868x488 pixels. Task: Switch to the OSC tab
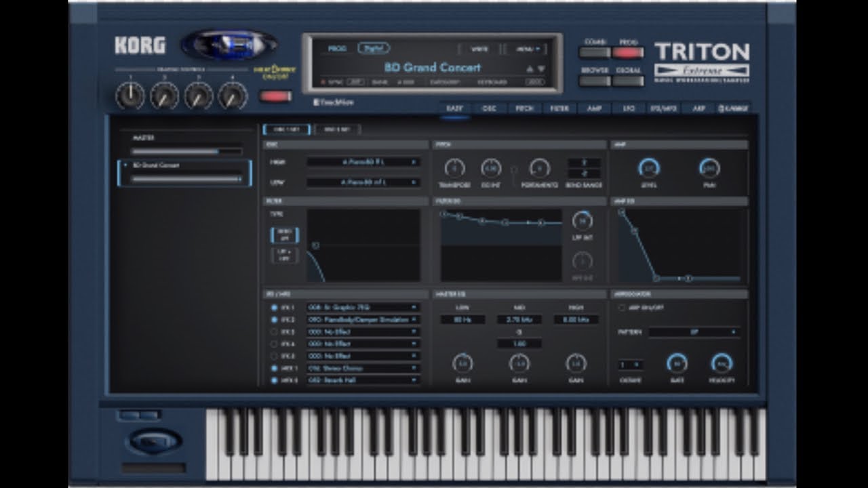(x=489, y=108)
